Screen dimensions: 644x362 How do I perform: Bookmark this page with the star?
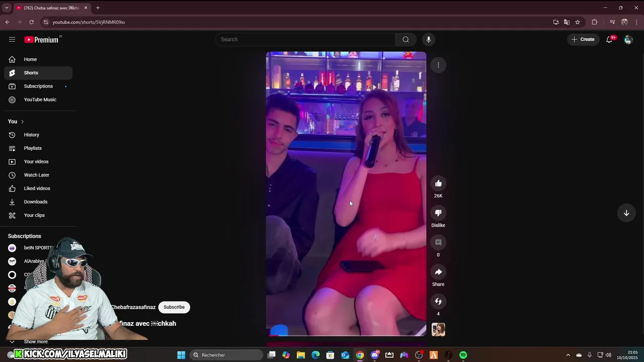[578, 22]
